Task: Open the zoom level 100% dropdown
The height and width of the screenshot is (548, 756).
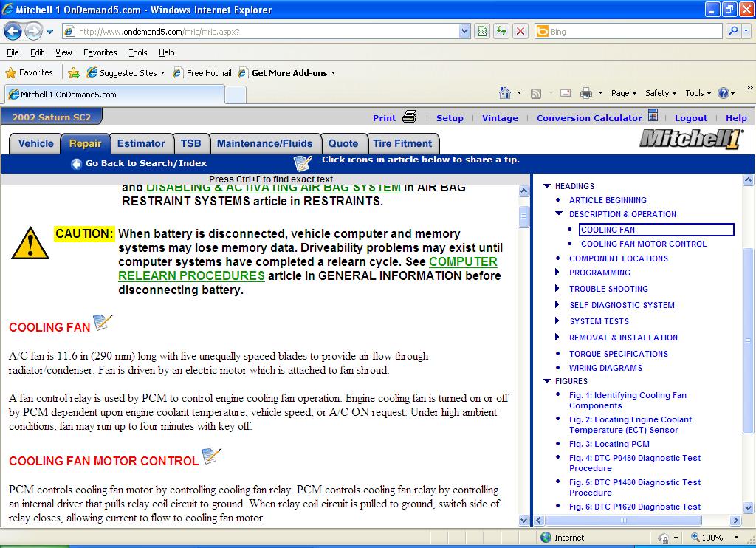Action: click(736, 538)
